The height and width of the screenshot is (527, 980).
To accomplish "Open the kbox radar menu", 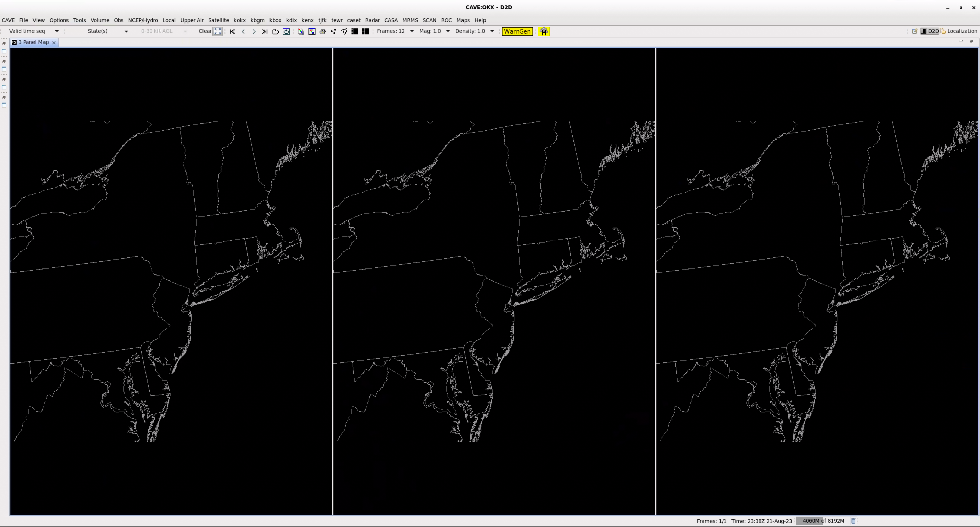I will point(275,20).
